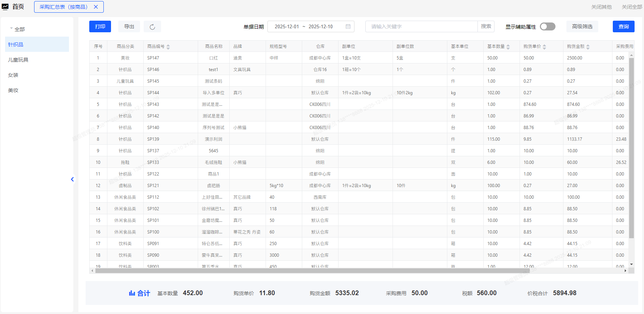Open 高级筛选 advanced filter
The height and width of the screenshot is (314, 644).
point(582,27)
